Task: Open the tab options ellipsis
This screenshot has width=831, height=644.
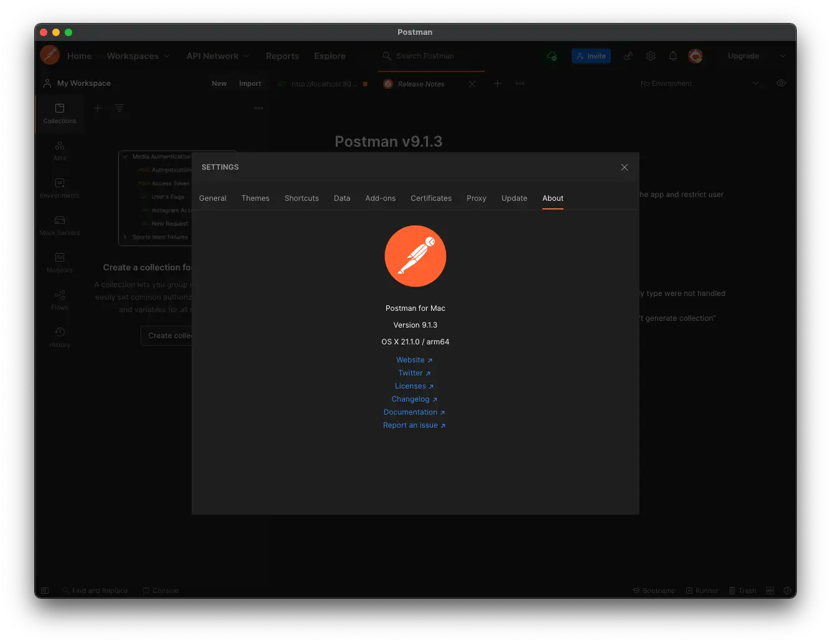Action: 520,83
